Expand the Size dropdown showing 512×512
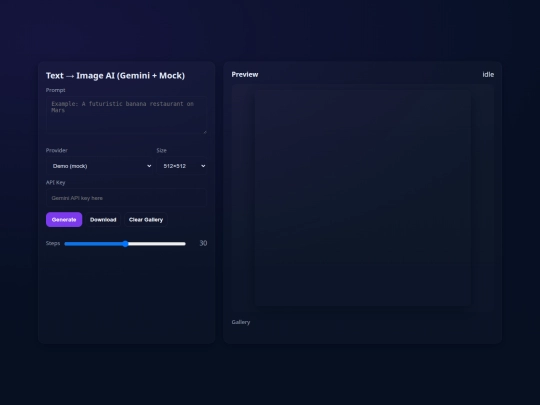The height and width of the screenshot is (405, 540). point(182,166)
